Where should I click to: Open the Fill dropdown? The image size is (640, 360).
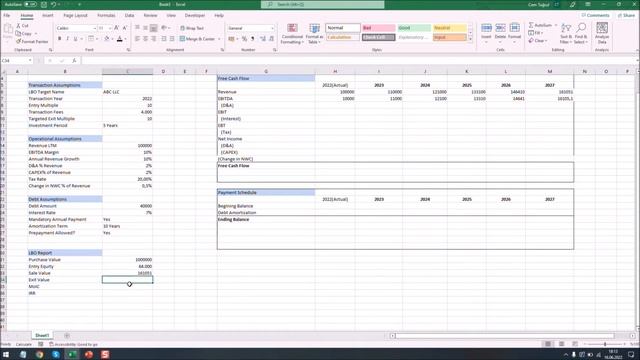click(536, 33)
